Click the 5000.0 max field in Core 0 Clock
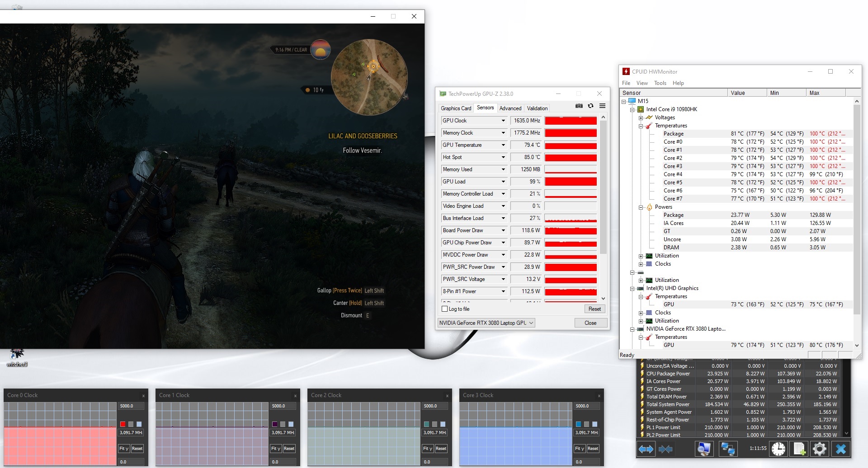The image size is (868, 468). pos(131,406)
